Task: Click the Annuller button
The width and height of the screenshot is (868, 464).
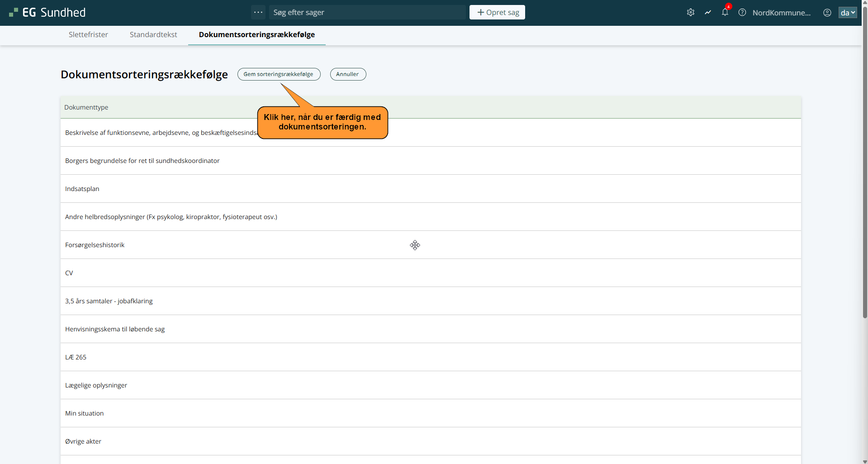Action: pyautogui.click(x=348, y=74)
